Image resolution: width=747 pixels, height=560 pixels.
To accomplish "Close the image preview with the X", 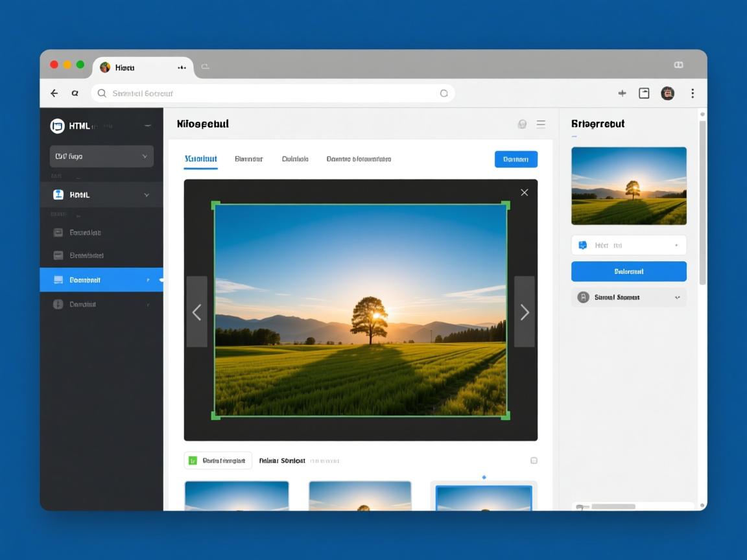I will coord(524,192).
